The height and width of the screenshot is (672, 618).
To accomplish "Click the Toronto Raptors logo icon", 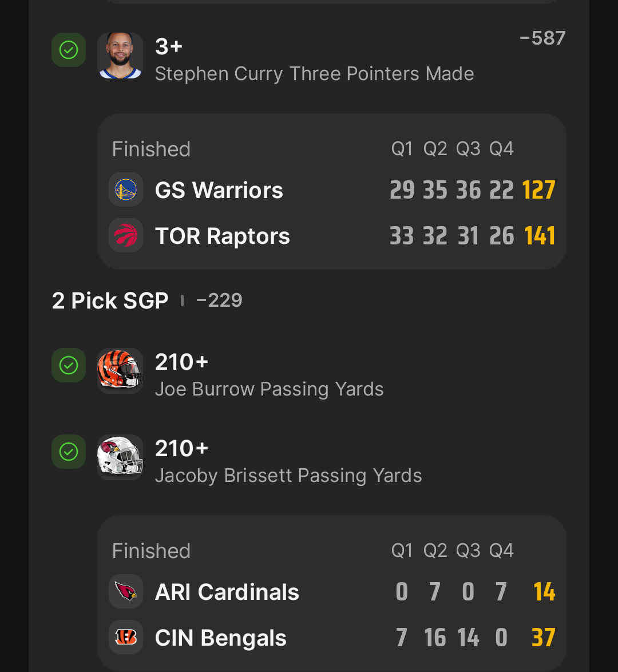I will pyautogui.click(x=125, y=235).
